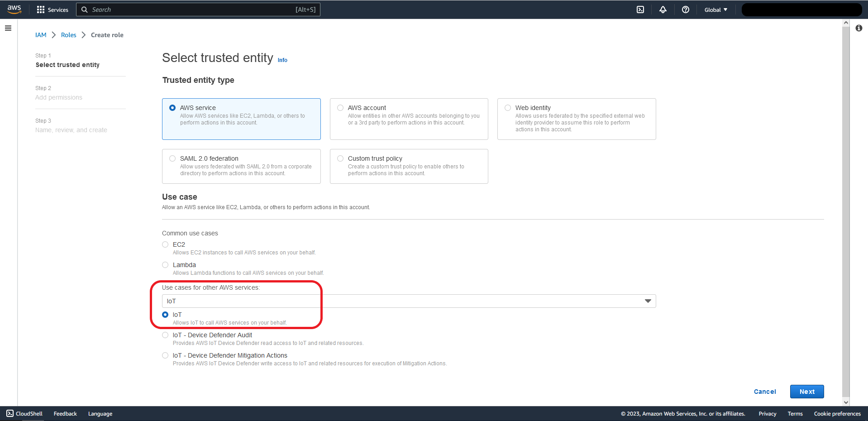Open the info panel icon on right edge
Image resolution: width=868 pixels, height=421 pixels.
(x=858, y=28)
